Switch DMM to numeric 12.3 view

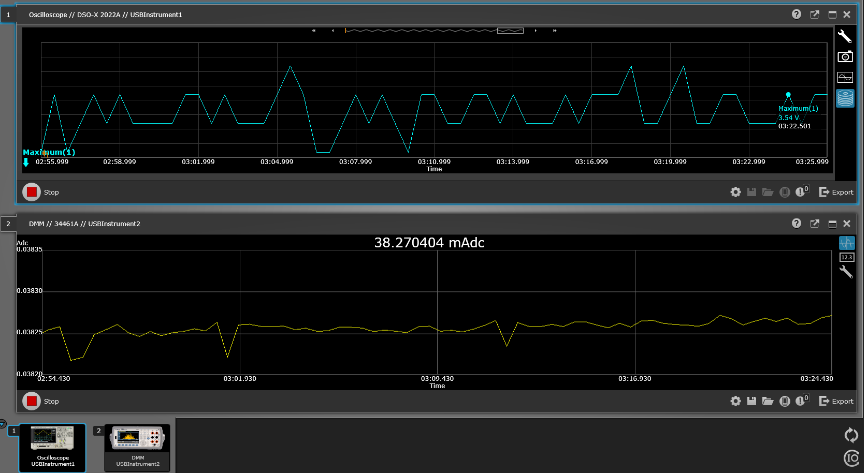click(x=847, y=257)
